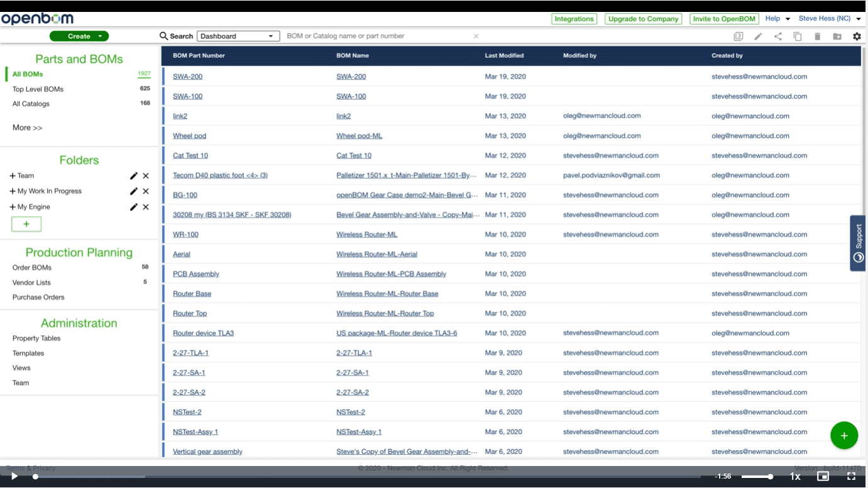Click Invite to OpenBOM button

click(x=724, y=19)
